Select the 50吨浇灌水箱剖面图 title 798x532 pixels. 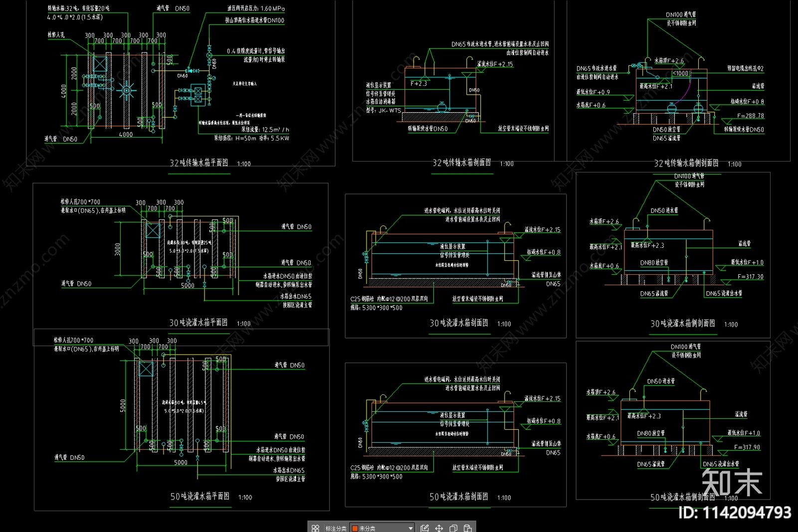pyautogui.click(x=458, y=497)
